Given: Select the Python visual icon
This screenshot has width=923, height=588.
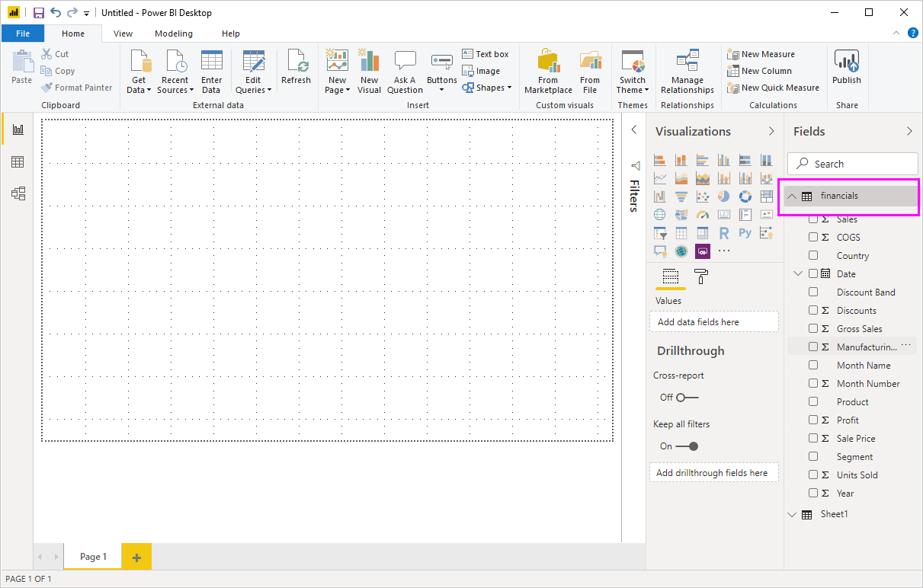Looking at the screenshot, I should (745, 232).
